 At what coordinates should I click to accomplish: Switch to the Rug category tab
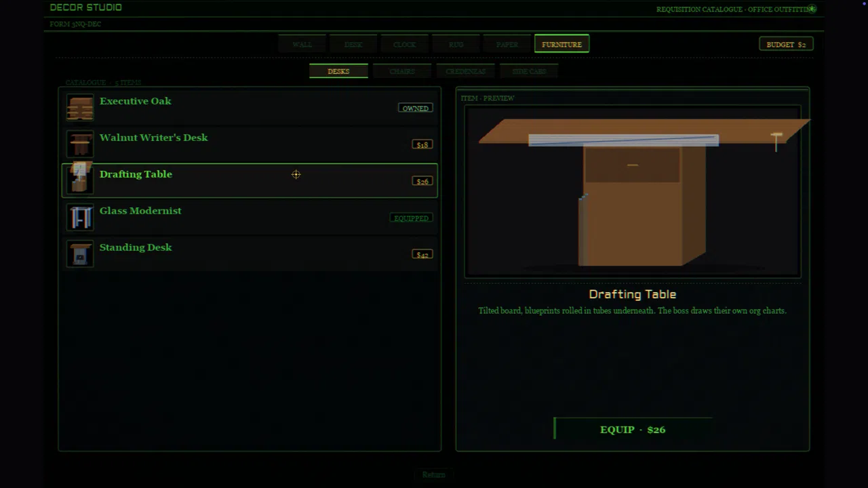click(x=456, y=44)
